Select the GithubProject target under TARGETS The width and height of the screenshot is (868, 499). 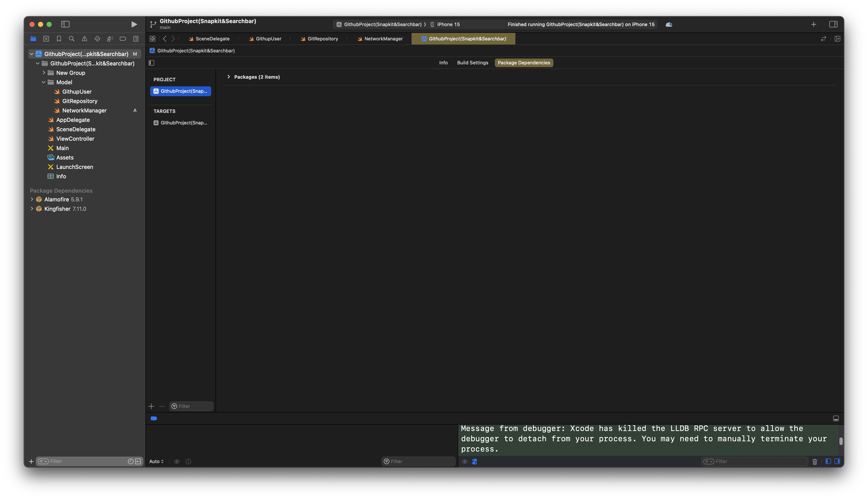(180, 123)
